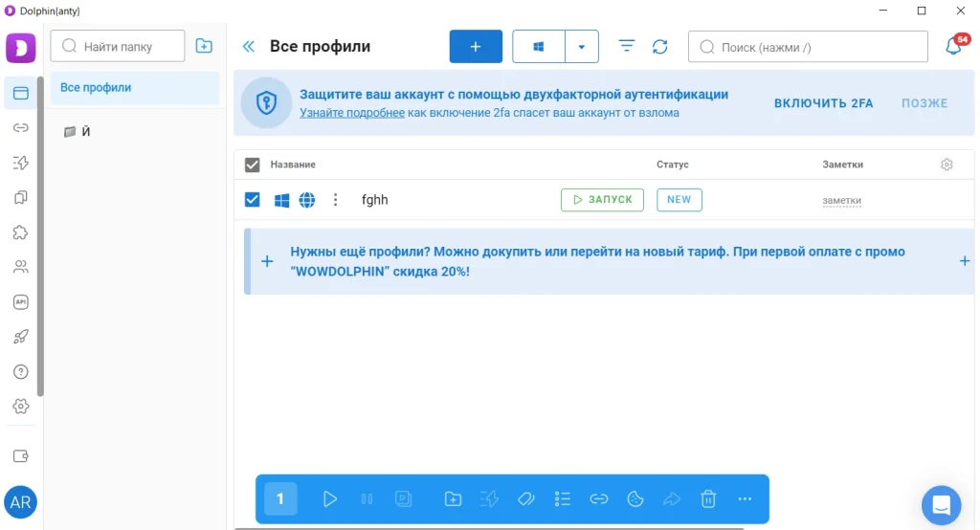
Task: Open the Dolphin logo home icon
Action: tap(21, 48)
